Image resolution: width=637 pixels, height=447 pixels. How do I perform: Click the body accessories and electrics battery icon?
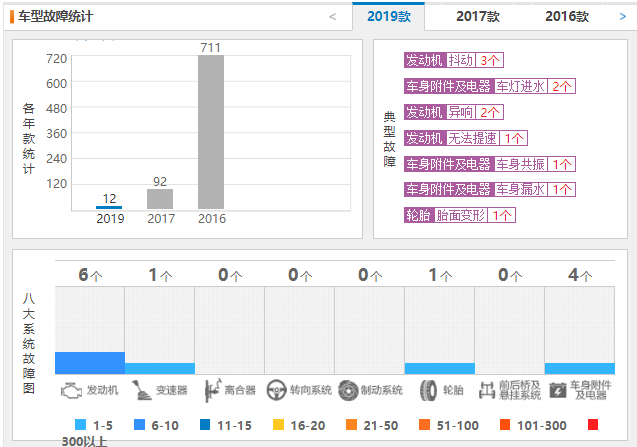(x=558, y=391)
